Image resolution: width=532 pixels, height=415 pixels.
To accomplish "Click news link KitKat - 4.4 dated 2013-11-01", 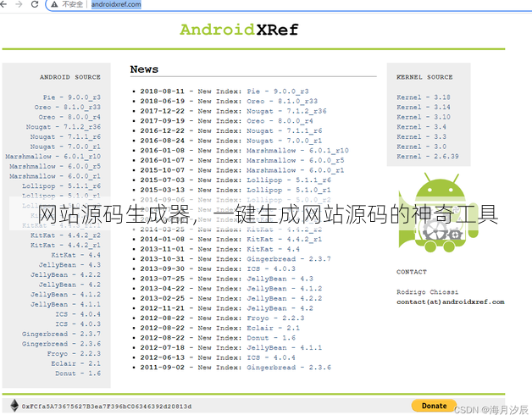I will [x=273, y=249].
